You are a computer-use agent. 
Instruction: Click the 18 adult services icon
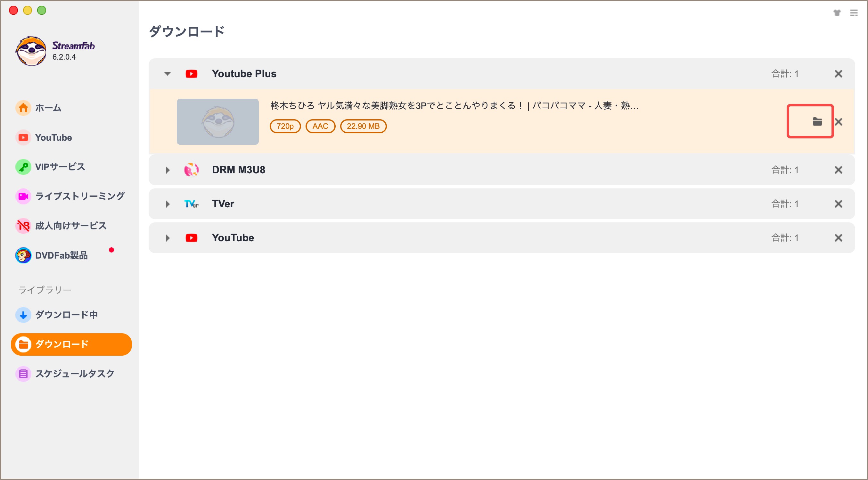point(23,226)
